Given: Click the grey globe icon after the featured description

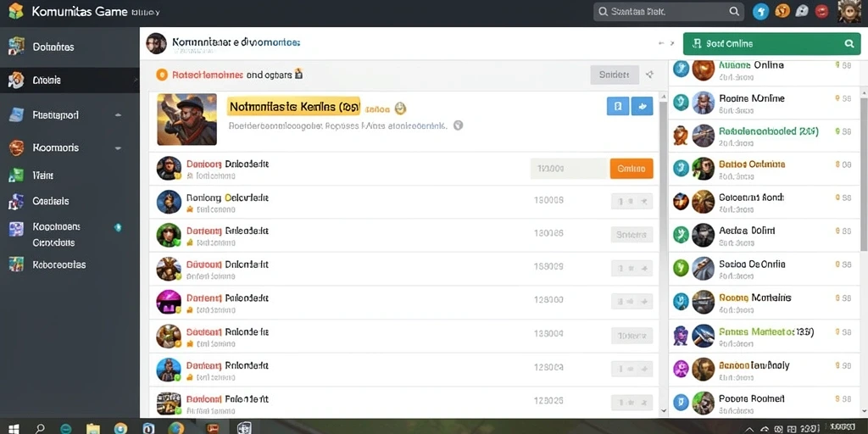Looking at the screenshot, I should pos(458,125).
